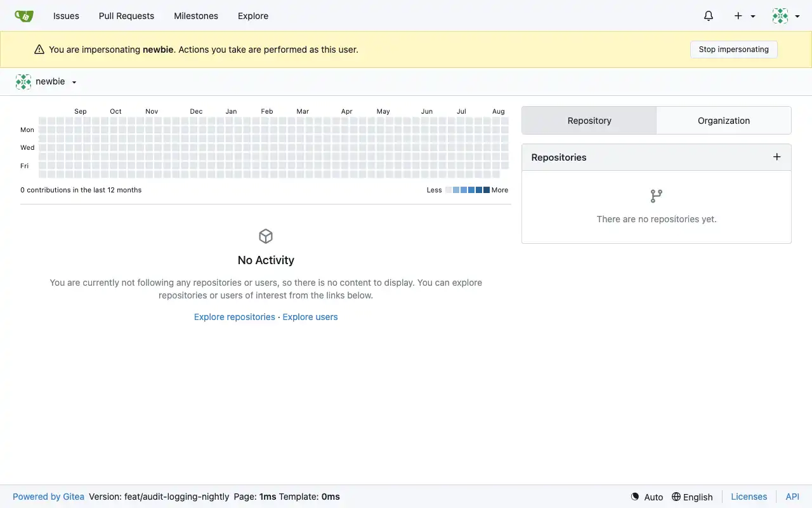This screenshot has height=508, width=812.
Task: Click the globe icon next to English
Action: 676,497
